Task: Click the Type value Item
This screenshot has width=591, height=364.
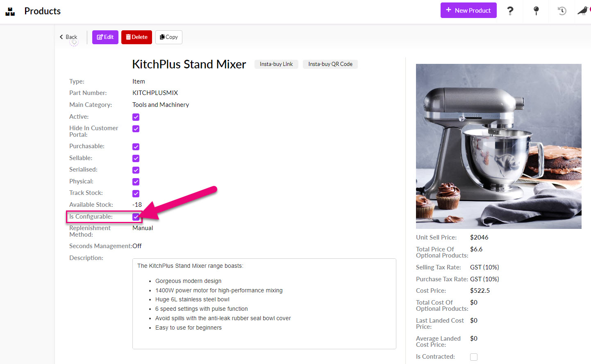Action: (x=139, y=81)
